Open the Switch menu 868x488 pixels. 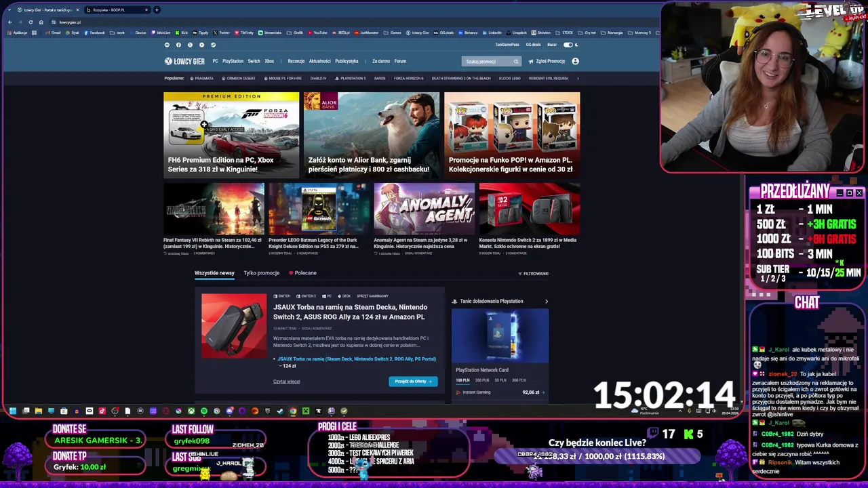(x=254, y=61)
